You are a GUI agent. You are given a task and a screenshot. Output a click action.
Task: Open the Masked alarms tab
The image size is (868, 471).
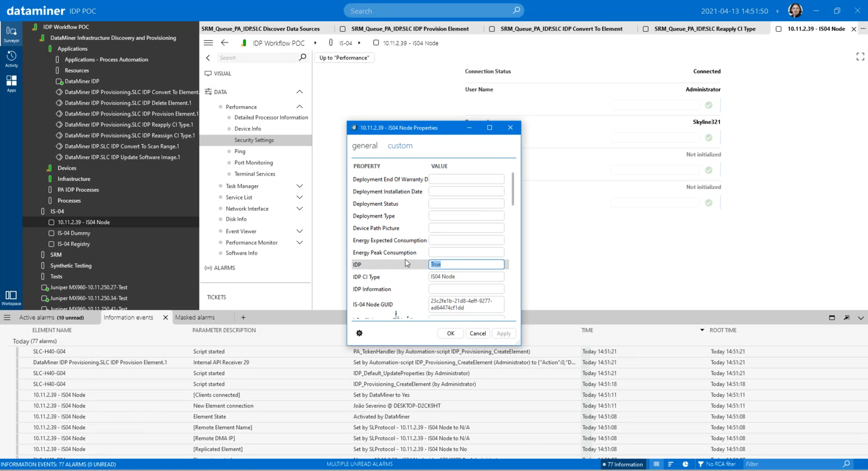pyautogui.click(x=195, y=317)
